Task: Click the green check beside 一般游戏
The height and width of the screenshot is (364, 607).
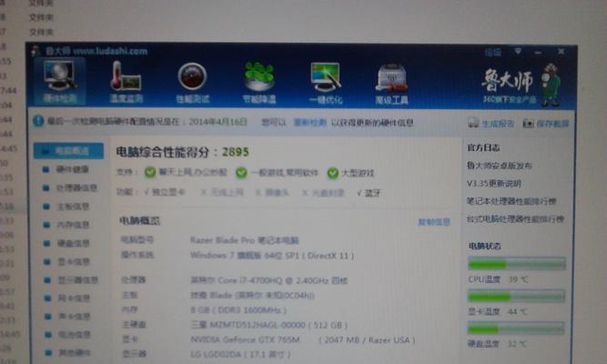Action: coord(241,172)
